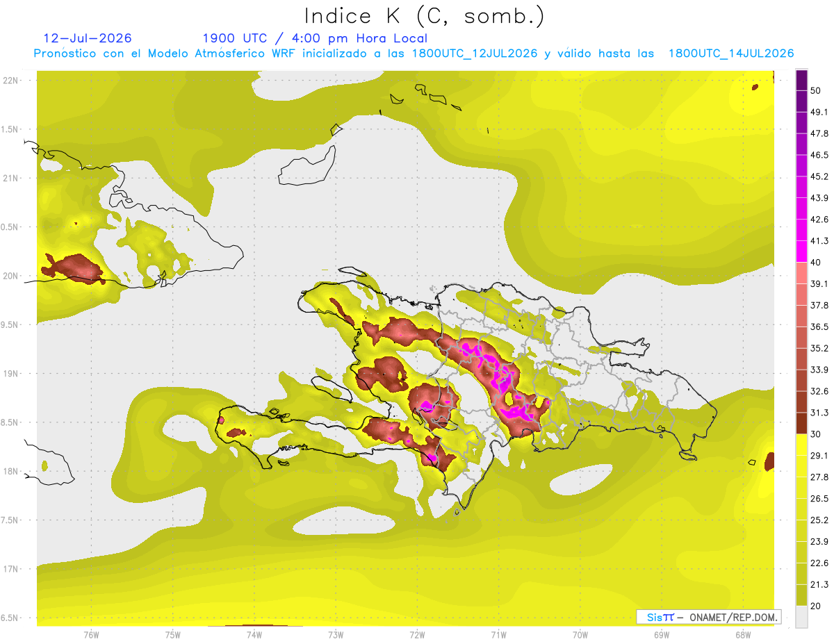Click the colorbar label "50"
Screen dimensions: 834x644
pyautogui.click(x=816, y=90)
